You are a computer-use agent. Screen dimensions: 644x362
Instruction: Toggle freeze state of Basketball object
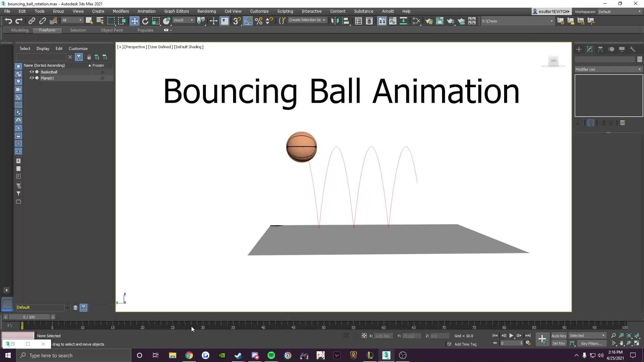click(x=103, y=72)
